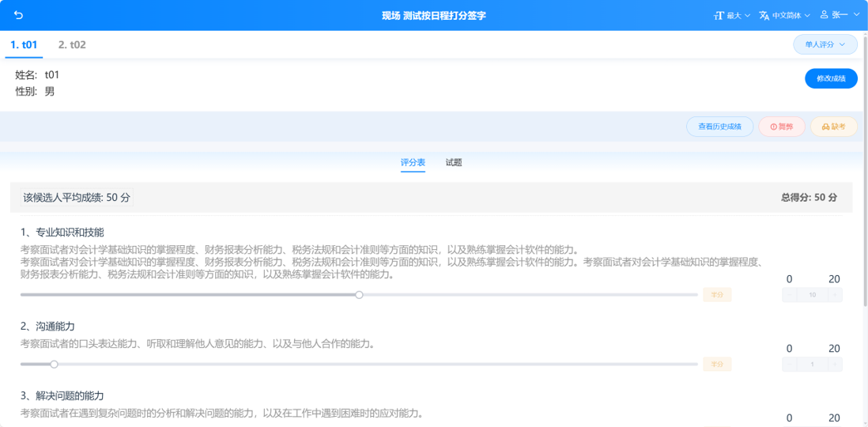The image size is (868, 427).
Task: Mark candidate as 舞弊 cheating
Action: pyautogui.click(x=782, y=127)
